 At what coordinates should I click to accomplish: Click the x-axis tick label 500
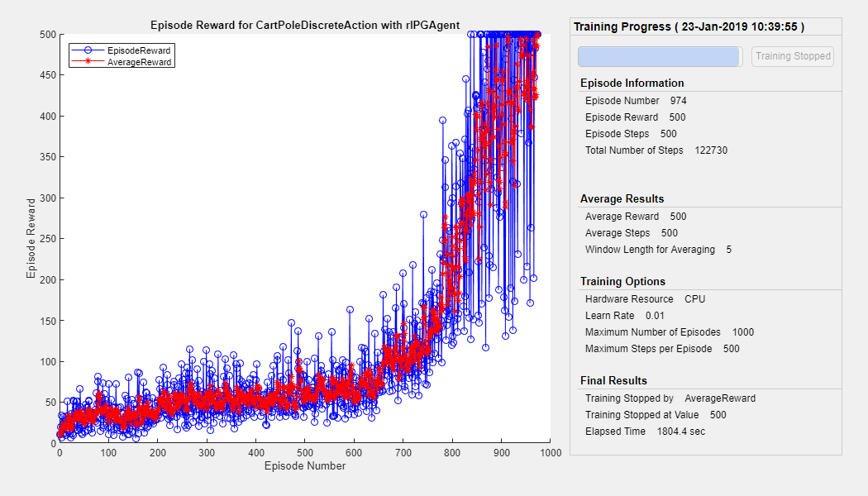coord(305,453)
